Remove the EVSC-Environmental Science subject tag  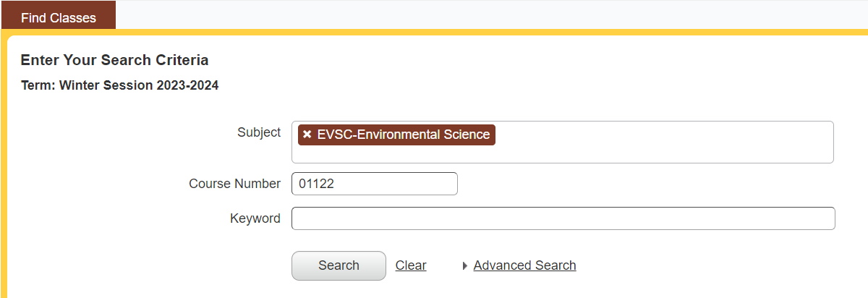(x=307, y=135)
